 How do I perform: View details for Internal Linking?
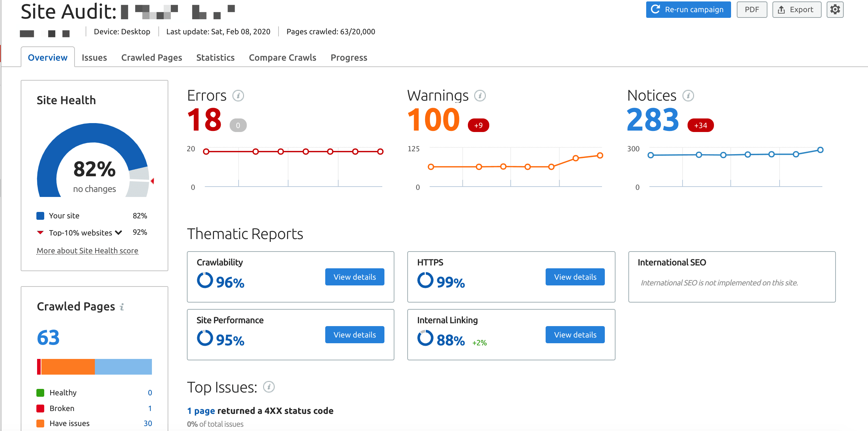575,335
